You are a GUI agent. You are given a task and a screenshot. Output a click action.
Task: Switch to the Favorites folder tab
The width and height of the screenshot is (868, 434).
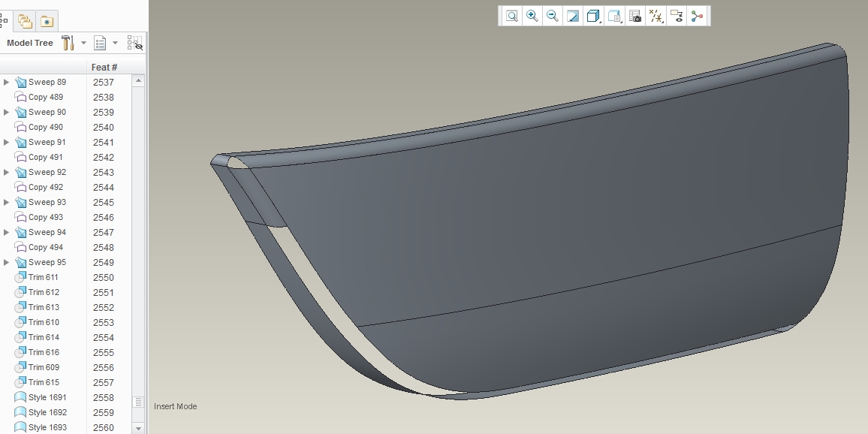point(47,21)
